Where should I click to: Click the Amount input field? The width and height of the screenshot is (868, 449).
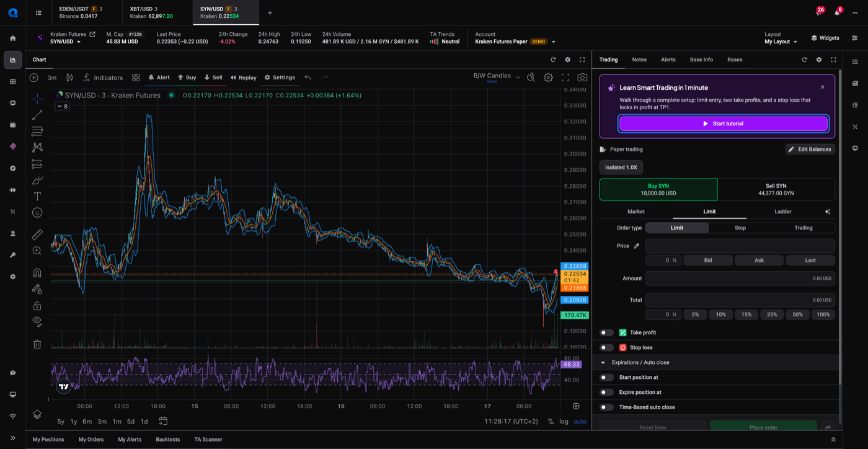click(740, 278)
